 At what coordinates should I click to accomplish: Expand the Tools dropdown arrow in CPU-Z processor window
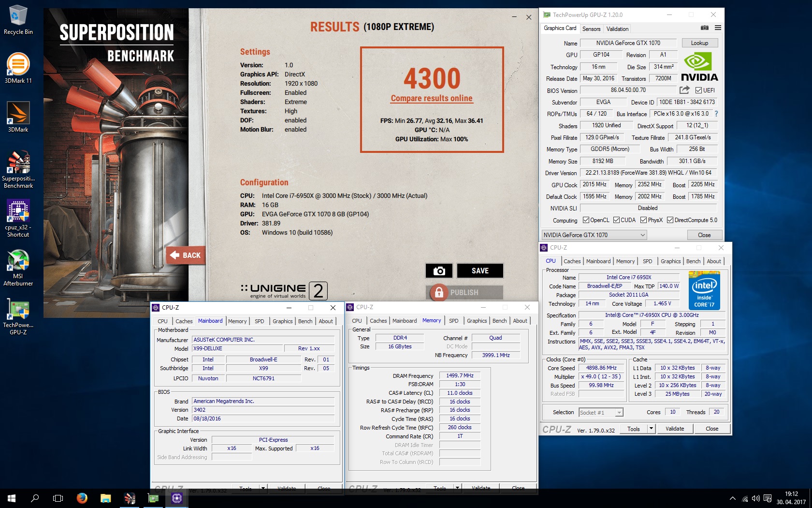click(x=651, y=429)
